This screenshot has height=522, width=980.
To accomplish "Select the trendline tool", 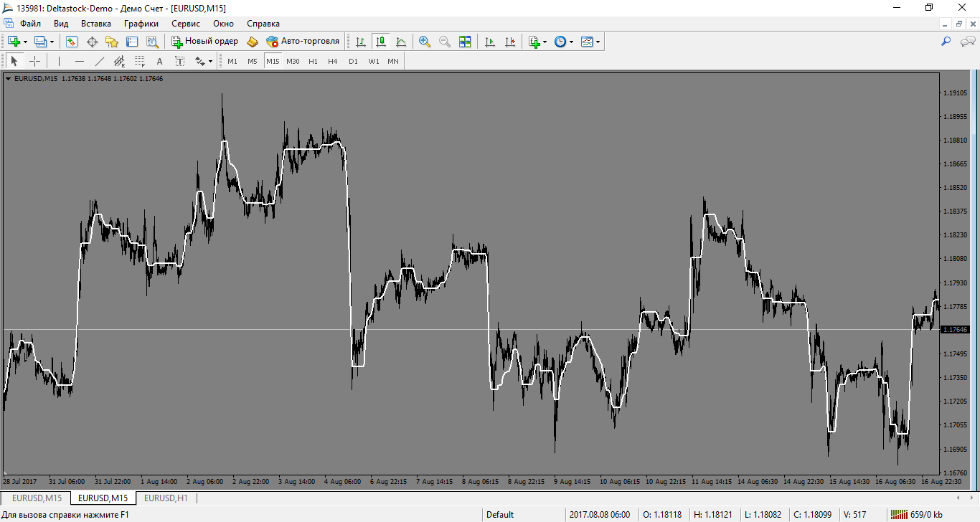I will point(100,61).
